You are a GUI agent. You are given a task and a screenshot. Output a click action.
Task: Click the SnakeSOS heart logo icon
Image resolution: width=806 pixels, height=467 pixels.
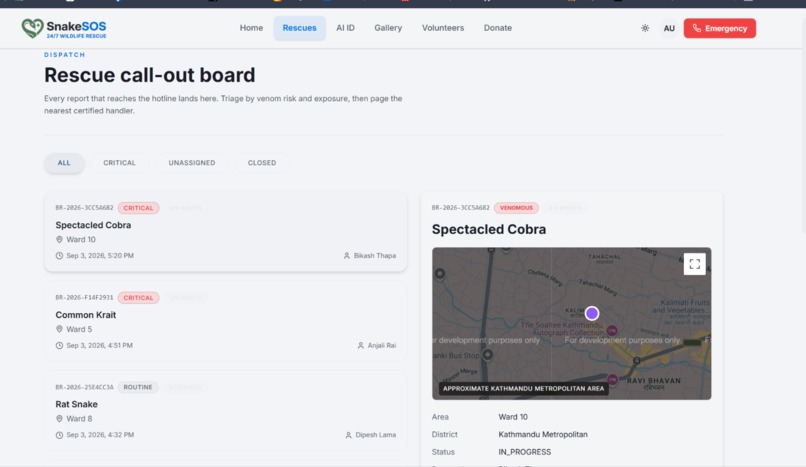(32, 28)
